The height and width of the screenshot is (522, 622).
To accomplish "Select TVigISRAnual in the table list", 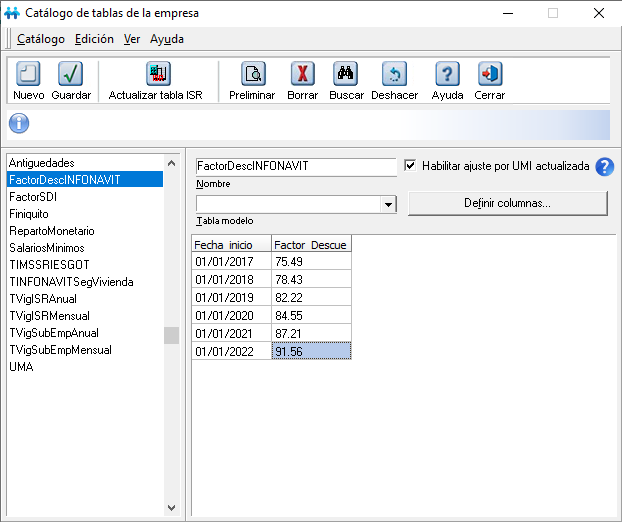I will tap(85, 299).
